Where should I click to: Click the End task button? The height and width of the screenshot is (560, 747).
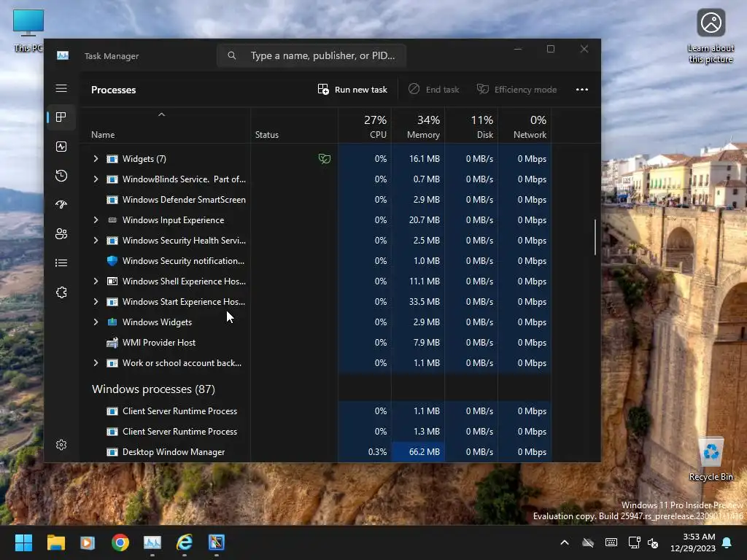434,90
